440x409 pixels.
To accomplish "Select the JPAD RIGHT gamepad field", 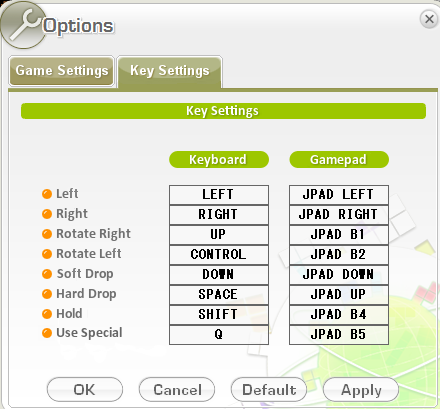I will point(339,215).
